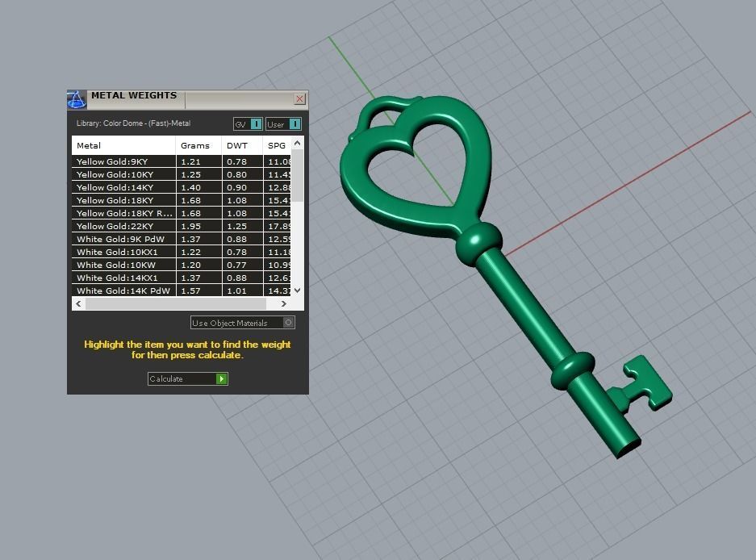Toggle the GV library switch
756x560 pixels.
click(248, 124)
